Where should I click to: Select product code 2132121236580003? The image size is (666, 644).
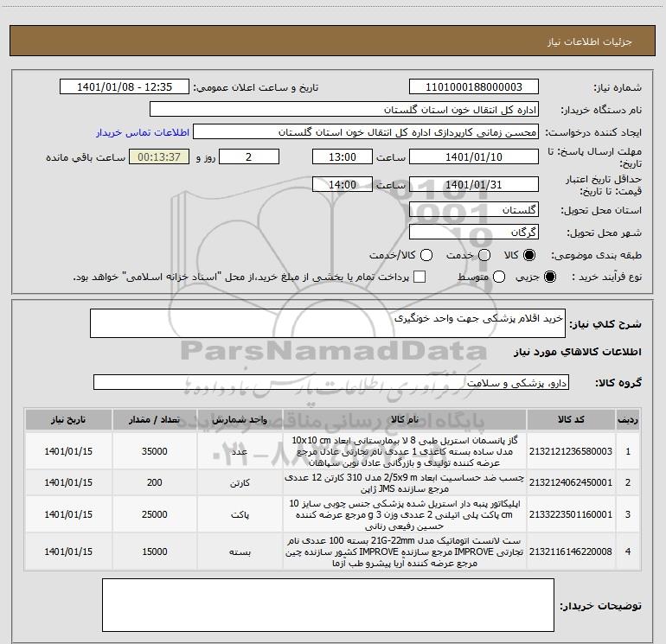pos(571,451)
